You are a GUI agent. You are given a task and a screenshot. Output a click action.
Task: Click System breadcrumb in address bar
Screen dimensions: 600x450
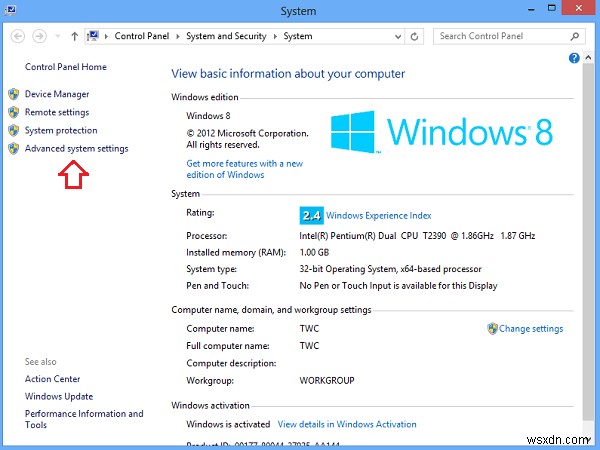[298, 36]
